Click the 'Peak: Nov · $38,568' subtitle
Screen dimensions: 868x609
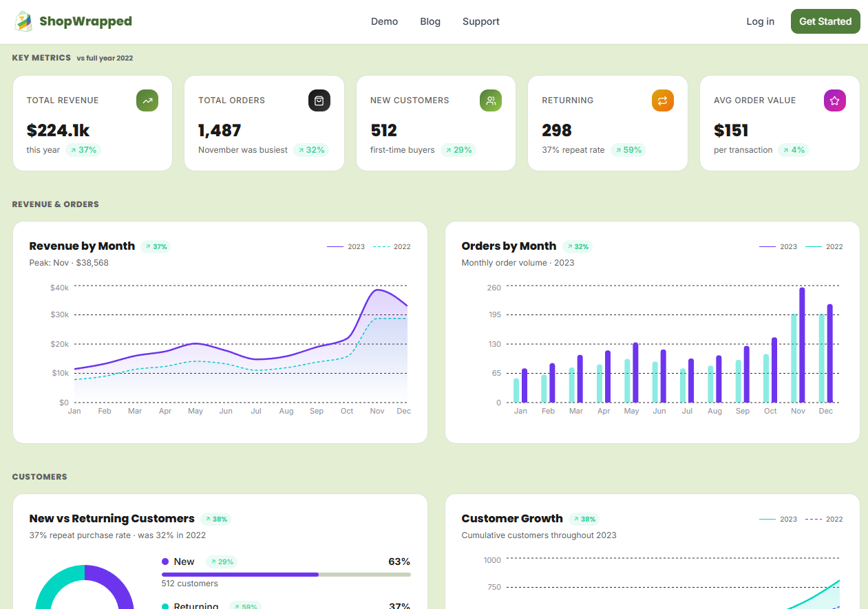(69, 263)
